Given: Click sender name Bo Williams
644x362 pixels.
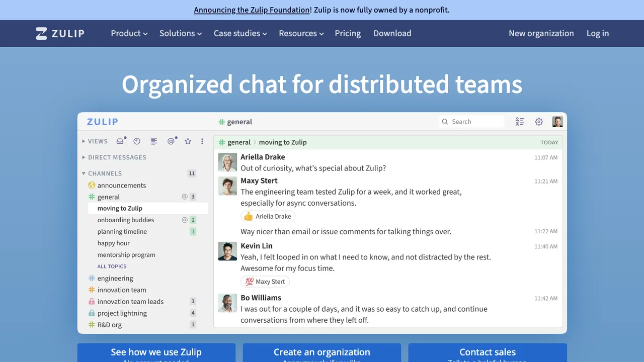Looking at the screenshot, I should pos(261,298).
